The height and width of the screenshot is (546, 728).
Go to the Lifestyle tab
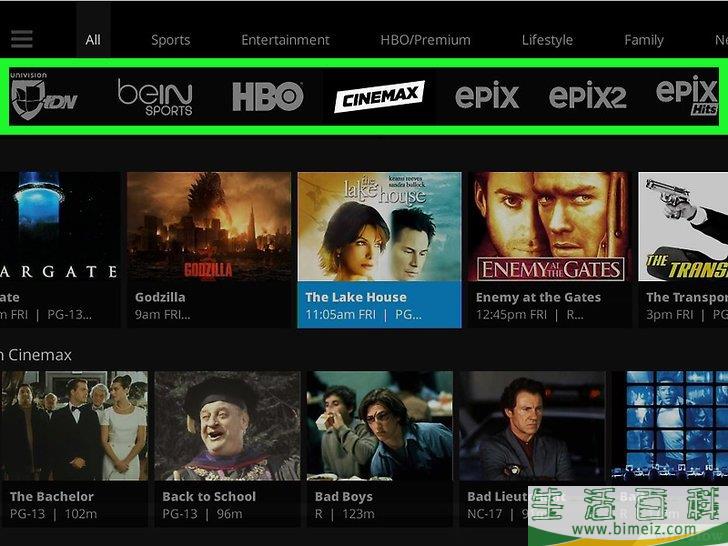[x=547, y=40]
